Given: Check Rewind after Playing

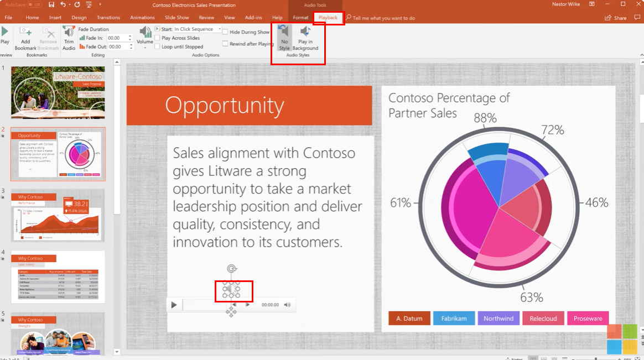Looking at the screenshot, I should [225, 44].
